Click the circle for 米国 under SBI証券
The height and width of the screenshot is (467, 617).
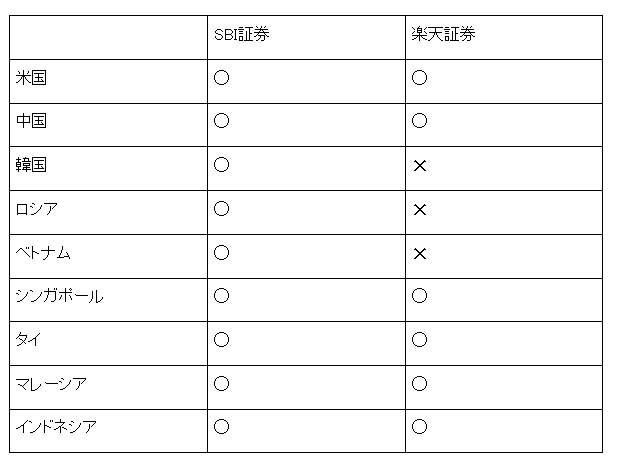(221, 78)
